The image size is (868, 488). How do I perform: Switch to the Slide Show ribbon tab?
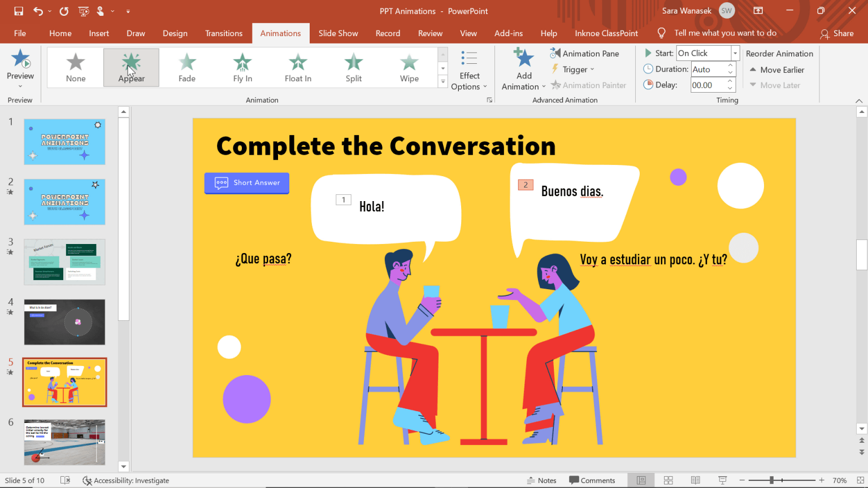tap(338, 33)
